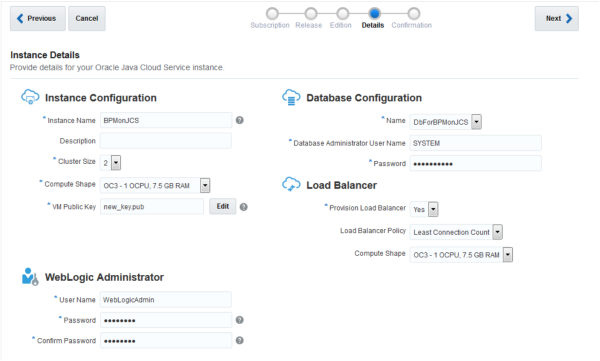
Task: Edit the VM Public Key
Action: pos(222,206)
